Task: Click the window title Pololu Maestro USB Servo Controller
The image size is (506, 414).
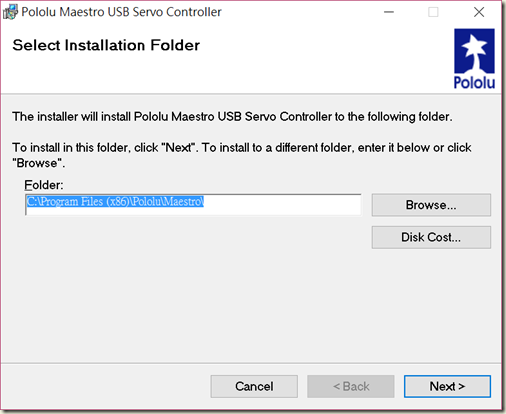Action: (x=121, y=12)
